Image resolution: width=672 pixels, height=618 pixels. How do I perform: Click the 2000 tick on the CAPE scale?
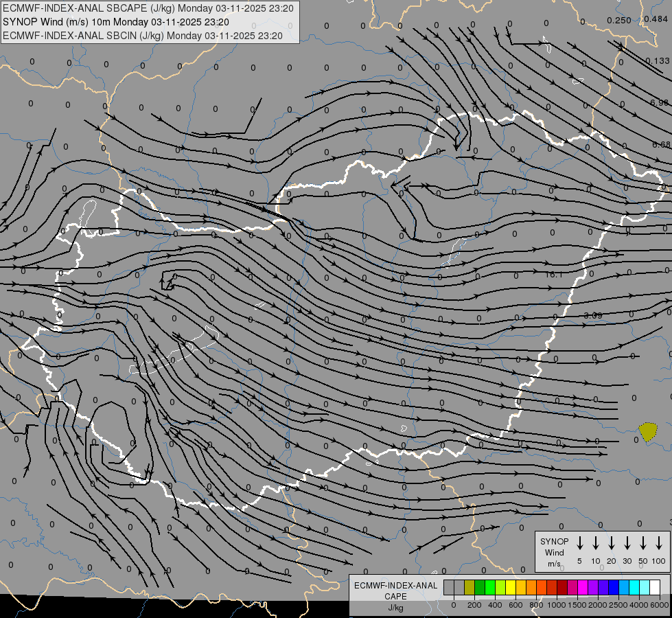point(598,605)
